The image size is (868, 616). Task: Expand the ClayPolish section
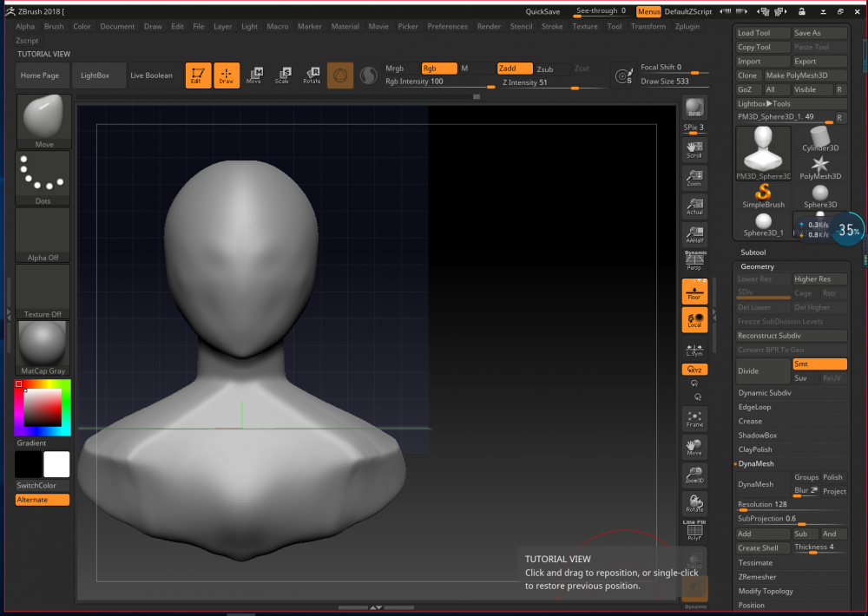tap(755, 450)
